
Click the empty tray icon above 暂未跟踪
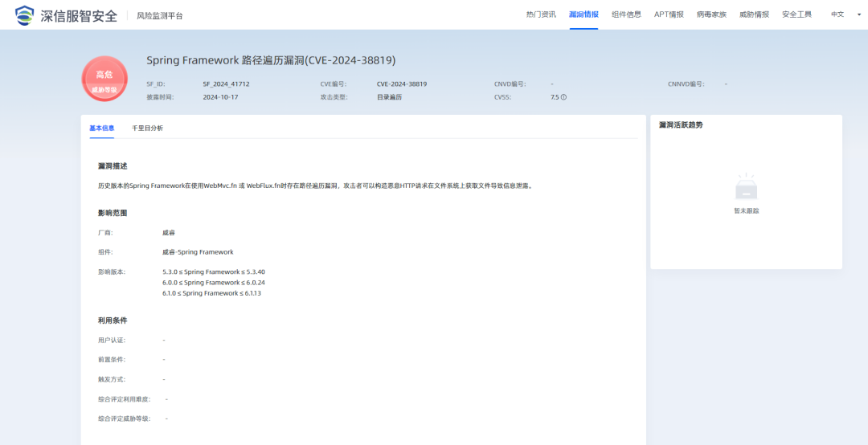click(746, 186)
